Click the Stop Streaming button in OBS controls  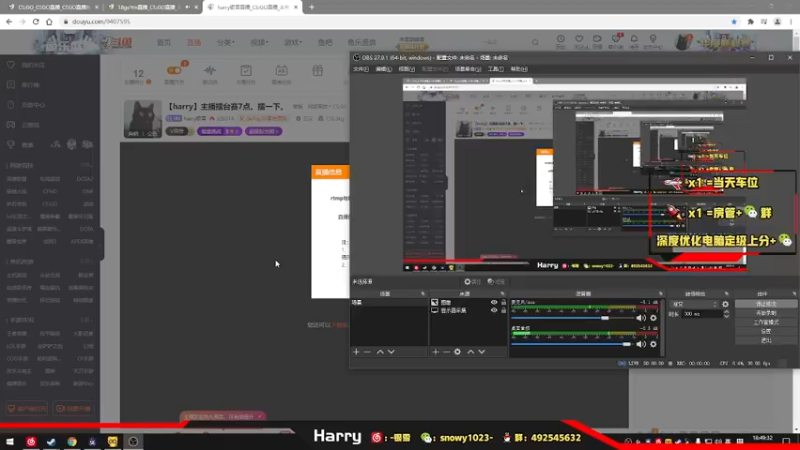coord(766,304)
